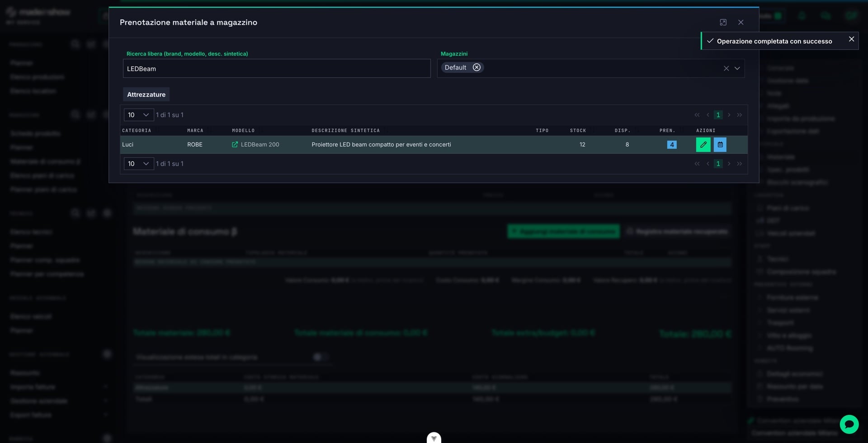Open the live chat bubble
This screenshot has height=443, width=868.
coord(849,424)
